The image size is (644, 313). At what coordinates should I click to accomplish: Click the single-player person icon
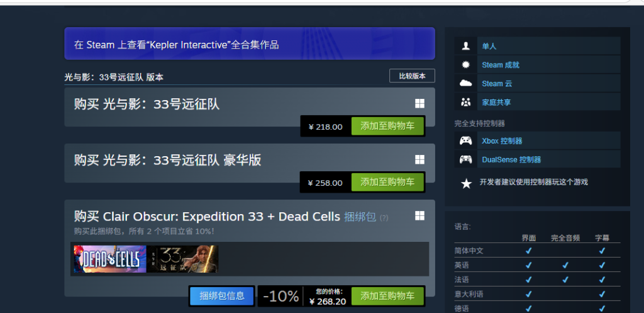click(x=466, y=46)
